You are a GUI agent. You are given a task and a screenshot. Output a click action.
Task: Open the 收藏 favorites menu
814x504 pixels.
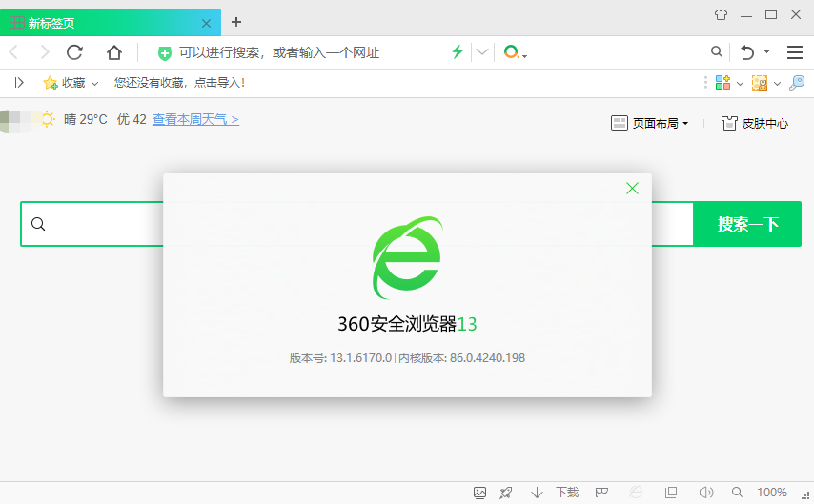[65, 83]
